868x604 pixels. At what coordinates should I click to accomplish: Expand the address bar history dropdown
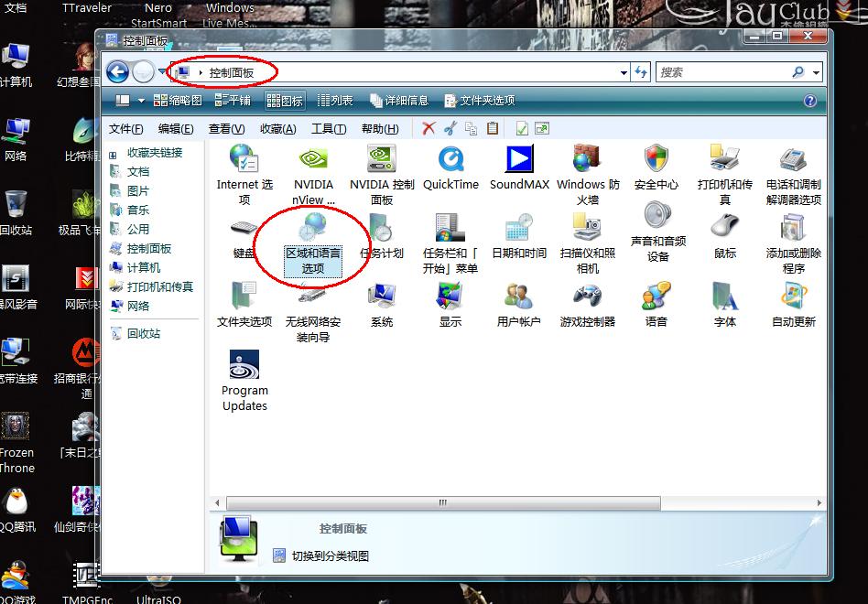click(x=624, y=72)
